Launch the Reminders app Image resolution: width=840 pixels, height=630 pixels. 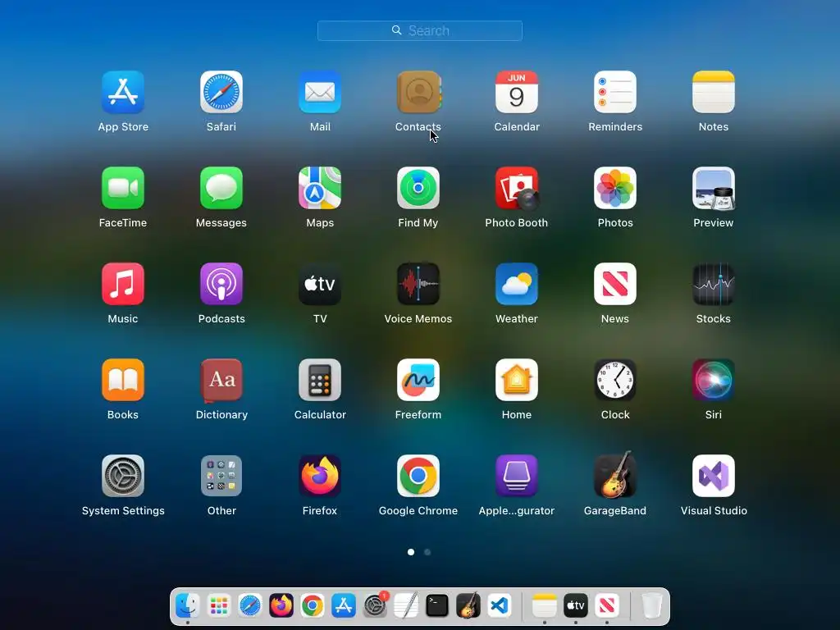pos(615,92)
